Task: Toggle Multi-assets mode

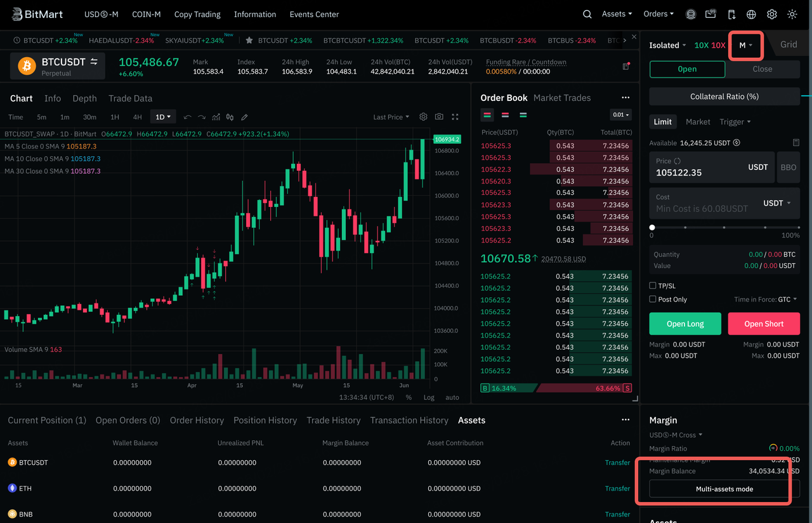Action: (x=724, y=489)
